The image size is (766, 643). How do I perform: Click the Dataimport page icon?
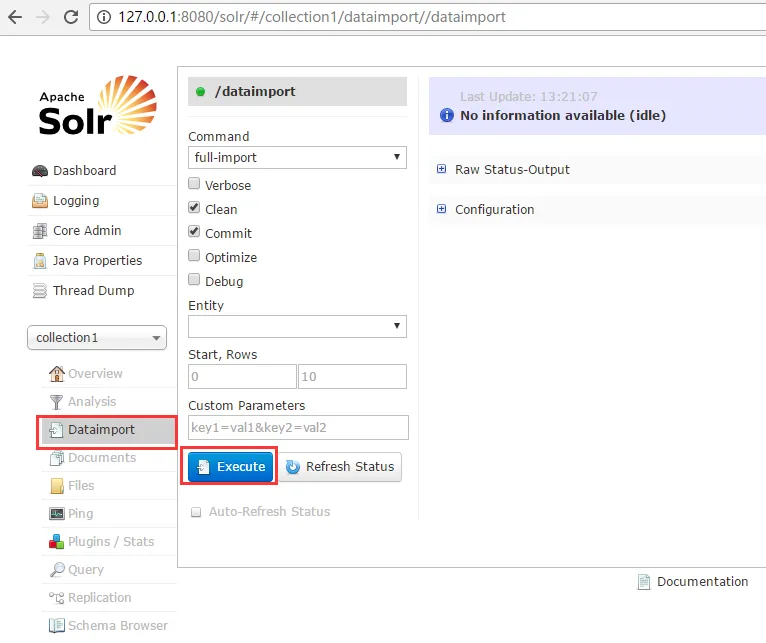coord(56,430)
